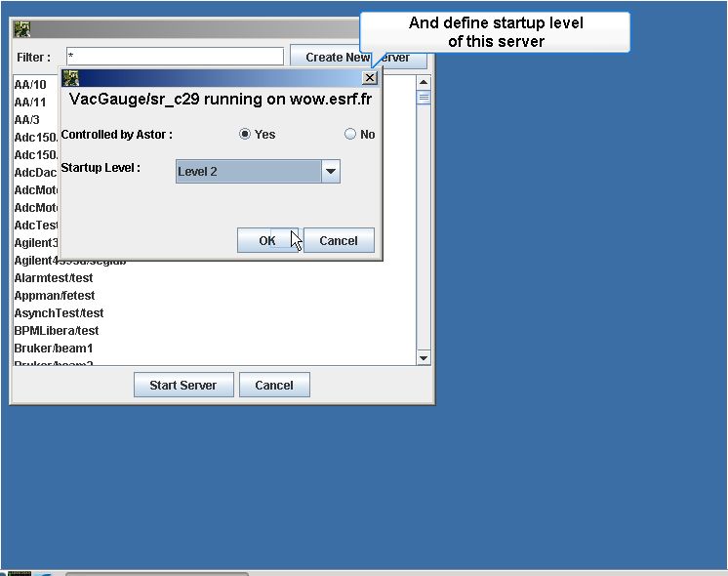
Task: Confirm the startup level with OK
Action: [x=267, y=240]
